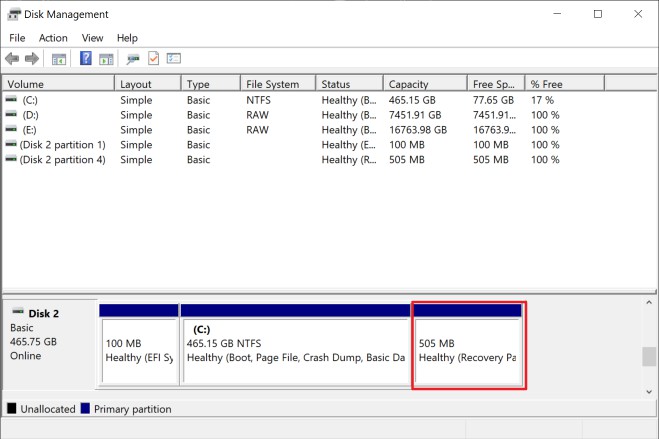The height and width of the screenshot is (439, 659).
Task: Click the Properties checkmark toolbar icon
Action: click(153, 58)
